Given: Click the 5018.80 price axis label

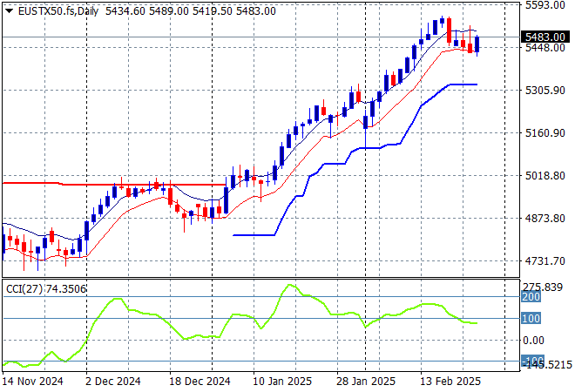Looking at the screenshot, I should pos(546,176).
